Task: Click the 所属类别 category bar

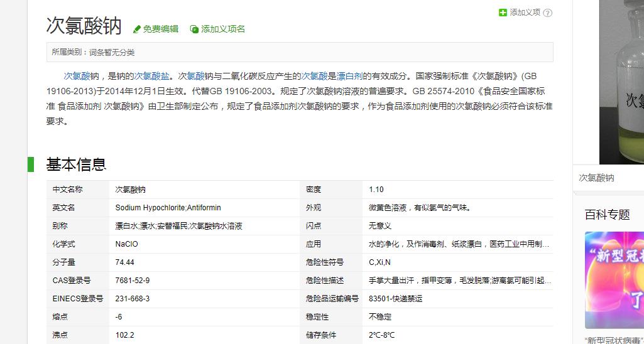Action: click(x=299, y=52)
